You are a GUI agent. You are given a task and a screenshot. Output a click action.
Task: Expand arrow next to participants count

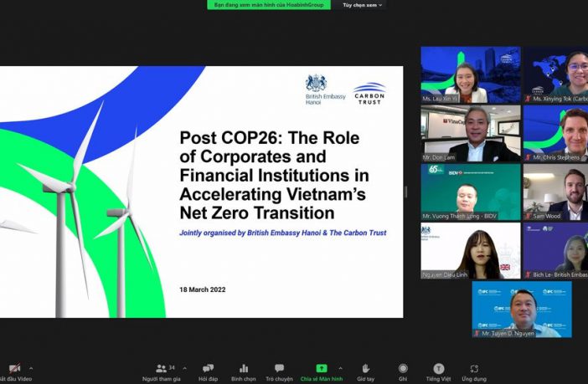[x=184, y=368]
